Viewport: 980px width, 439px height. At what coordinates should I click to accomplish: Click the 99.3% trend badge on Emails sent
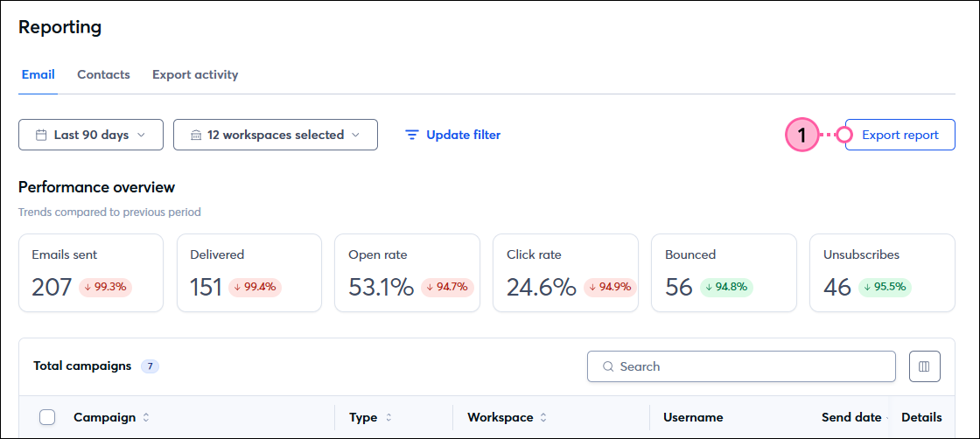pyautogui.click(x=106, y=287)
